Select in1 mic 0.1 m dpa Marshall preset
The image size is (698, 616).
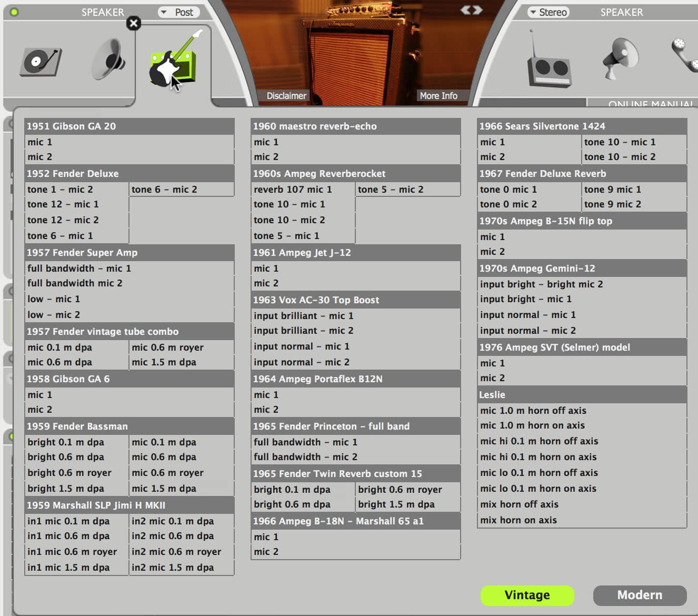pyautogui.click(x=77, y=521)
